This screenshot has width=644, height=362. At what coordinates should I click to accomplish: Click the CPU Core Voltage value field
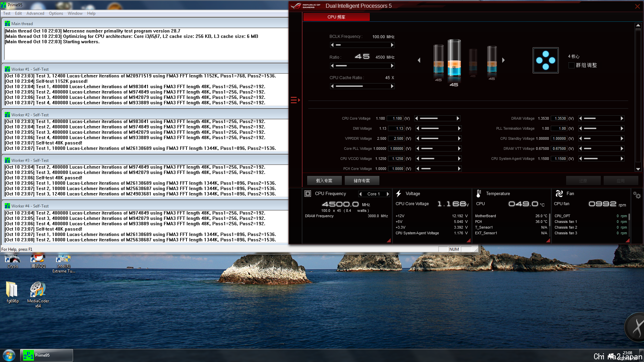pos(395,118)
